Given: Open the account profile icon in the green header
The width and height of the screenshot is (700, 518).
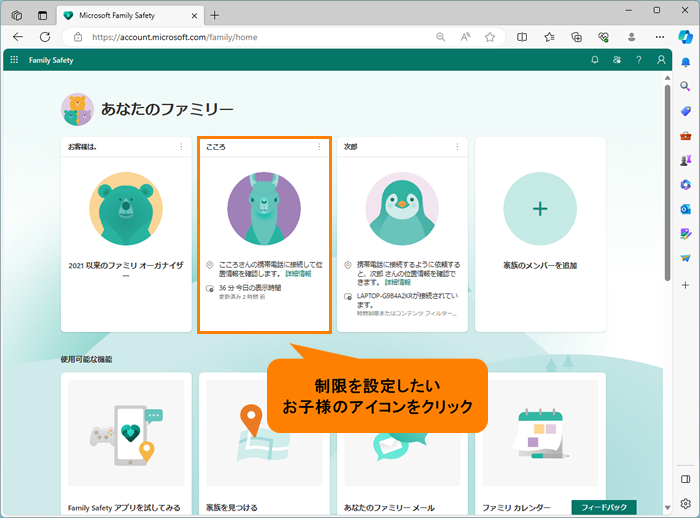Looking at the screenshot, I should (x=661, y=60).
